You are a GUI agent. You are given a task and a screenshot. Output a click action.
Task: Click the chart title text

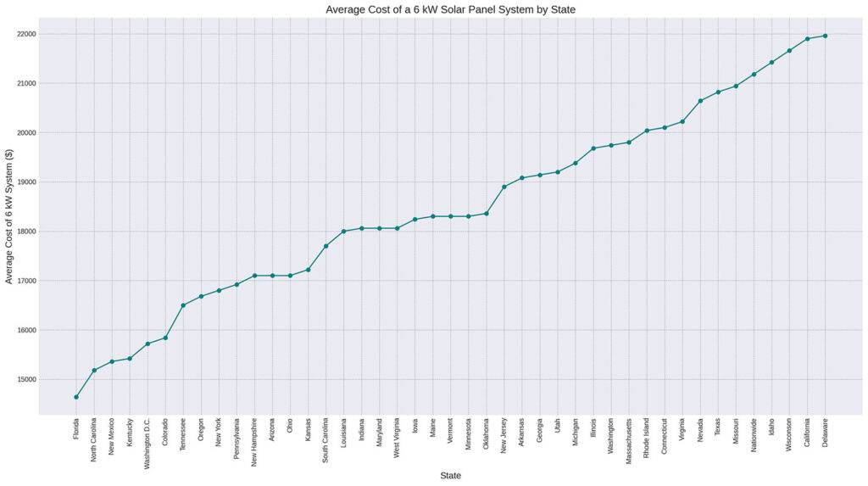451,9
